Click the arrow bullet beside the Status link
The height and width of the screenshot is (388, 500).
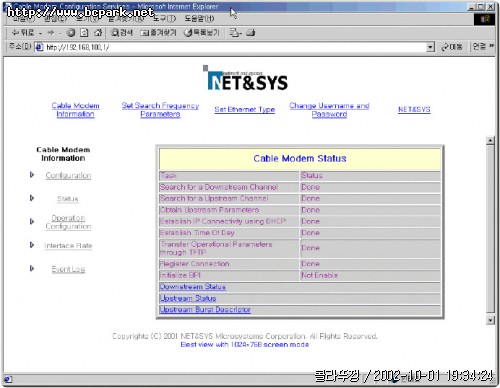pos(32,198)
